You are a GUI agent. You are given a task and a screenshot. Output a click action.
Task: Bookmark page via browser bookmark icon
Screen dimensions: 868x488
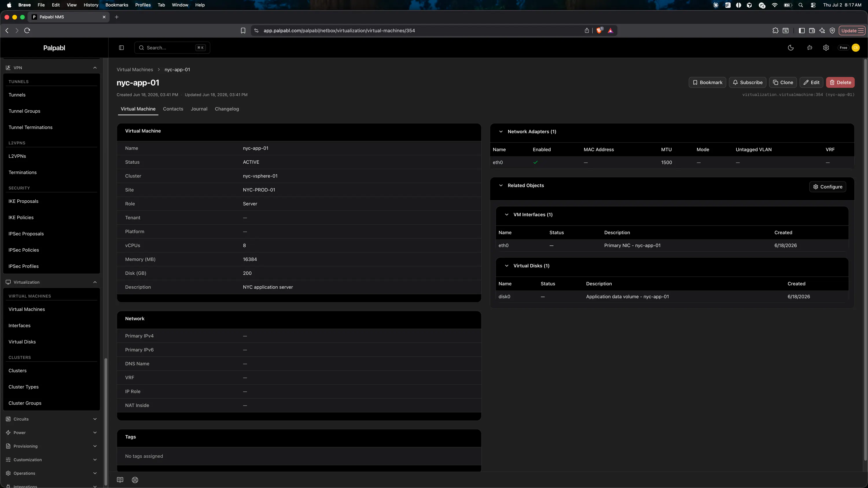243,31
